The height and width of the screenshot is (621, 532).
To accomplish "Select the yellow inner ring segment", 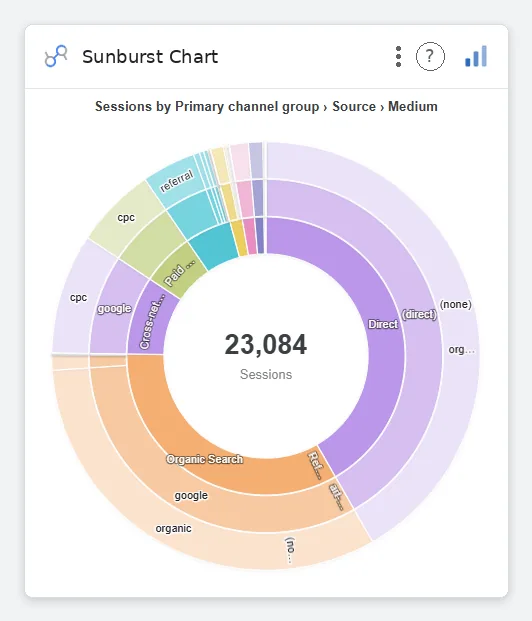I will tap(239, 238).
